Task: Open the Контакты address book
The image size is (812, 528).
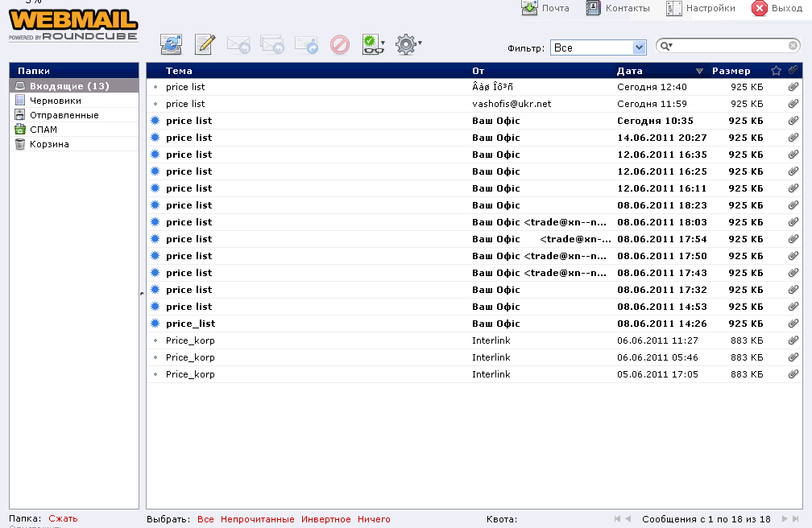Action: pyautogui.click(x=618, y=8)
